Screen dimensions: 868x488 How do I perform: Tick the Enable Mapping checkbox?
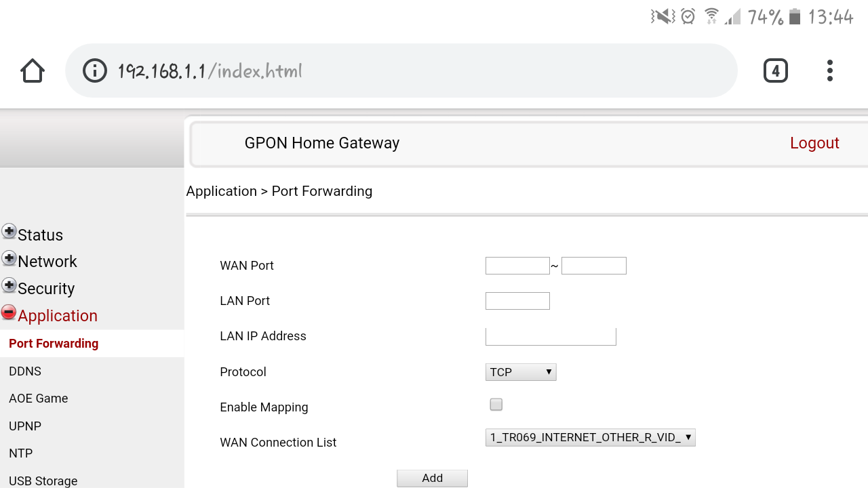[496, 405]
